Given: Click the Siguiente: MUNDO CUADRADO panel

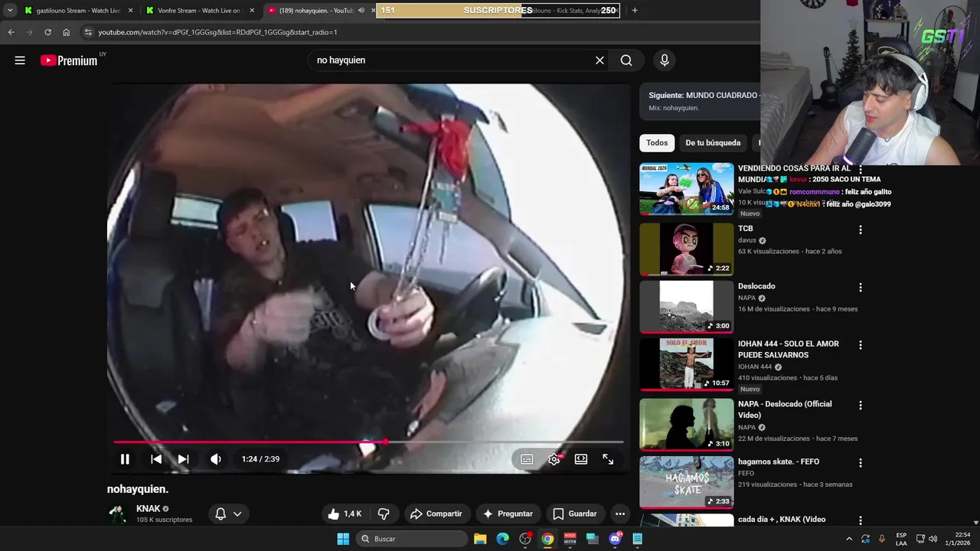Looking at the screenshot, I should [700, 101].
